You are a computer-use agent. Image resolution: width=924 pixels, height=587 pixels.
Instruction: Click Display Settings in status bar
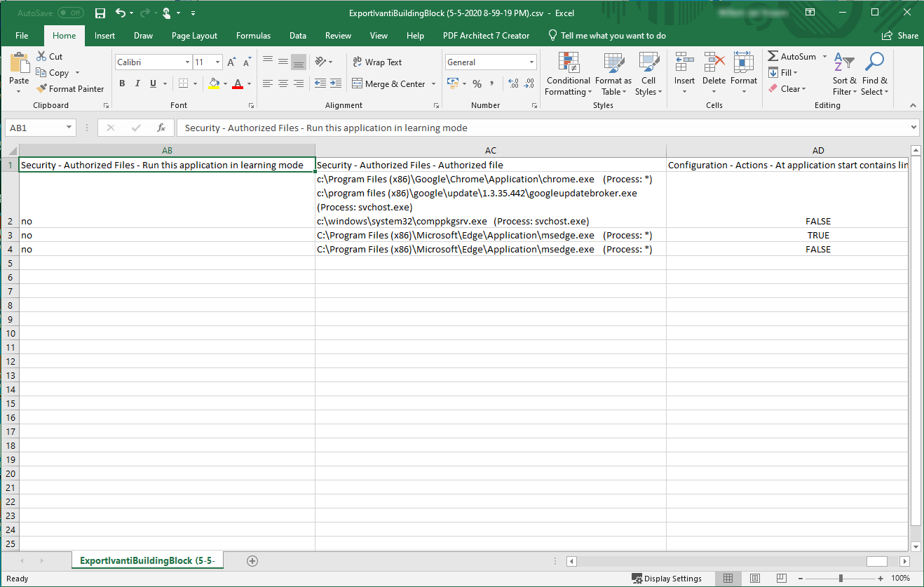[666, 579]
